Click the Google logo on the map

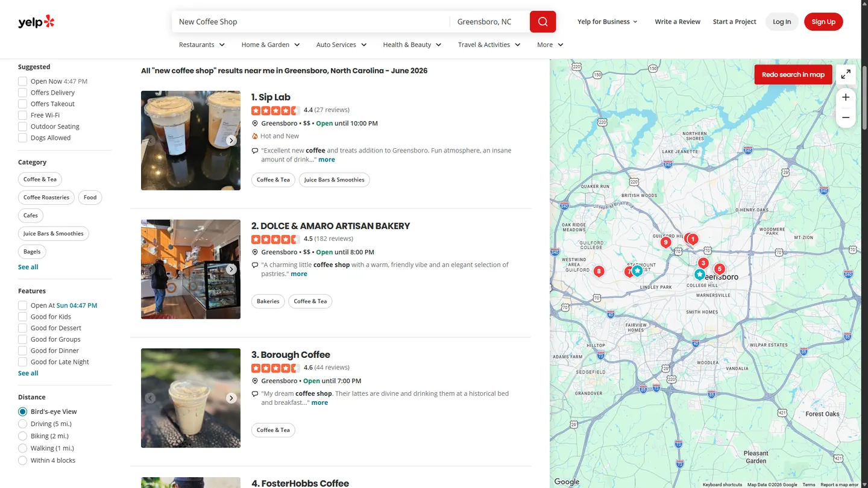click(x=567, y=481)
